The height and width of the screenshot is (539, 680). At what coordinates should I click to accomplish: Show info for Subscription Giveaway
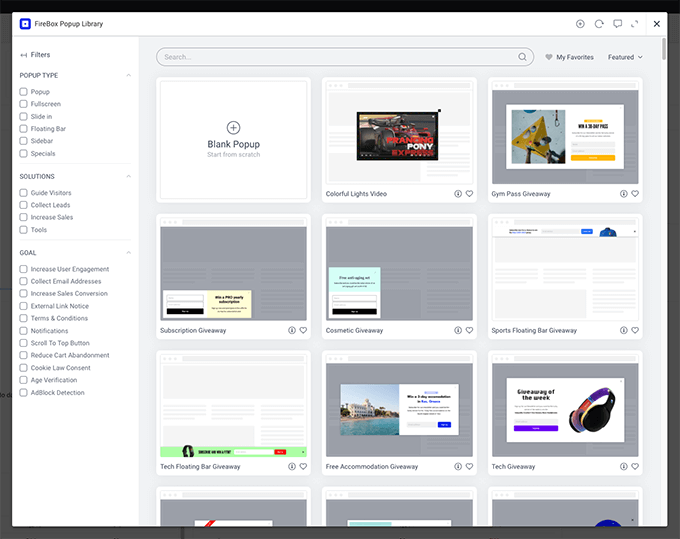tap(292, 330)
